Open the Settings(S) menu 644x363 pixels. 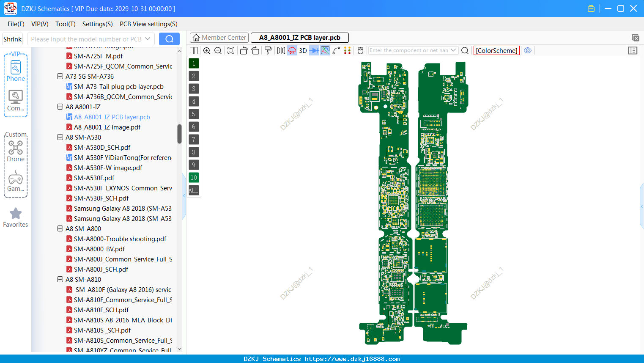pos(98,24)
